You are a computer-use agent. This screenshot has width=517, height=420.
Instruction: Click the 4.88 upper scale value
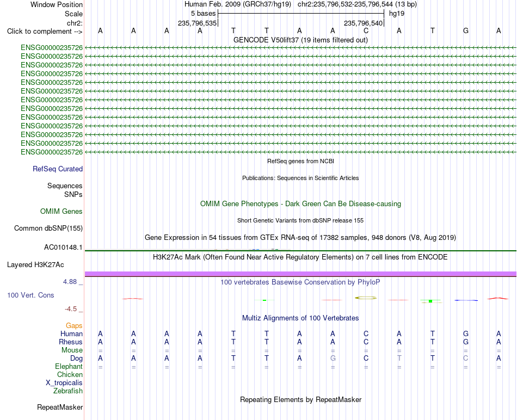click(x=70, y=282)
